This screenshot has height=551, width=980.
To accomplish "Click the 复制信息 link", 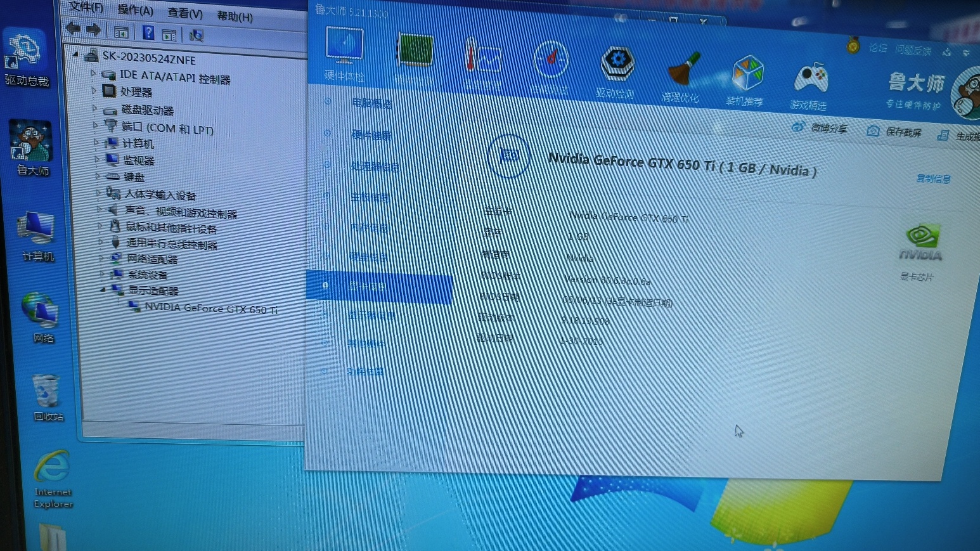I will coord(934,179).
